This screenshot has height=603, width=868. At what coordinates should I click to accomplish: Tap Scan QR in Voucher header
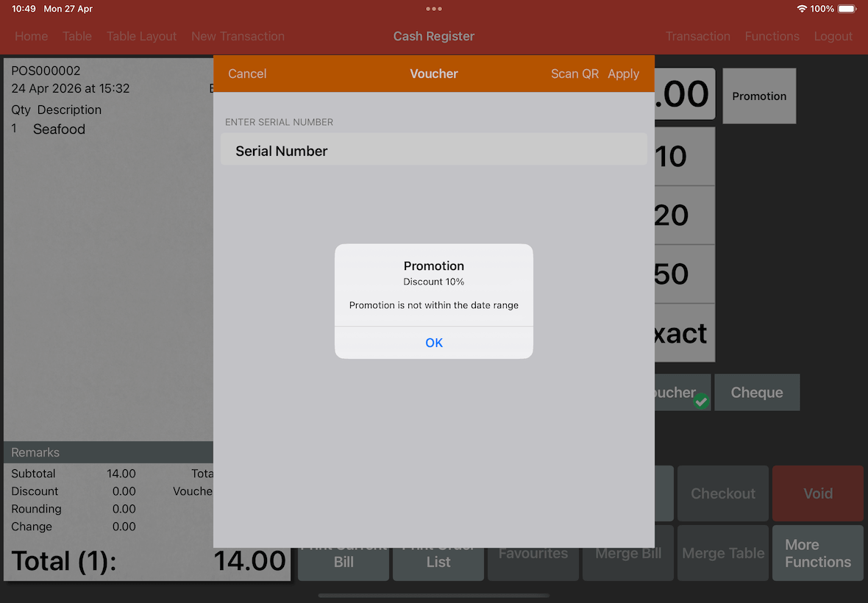tap(574, 74)
